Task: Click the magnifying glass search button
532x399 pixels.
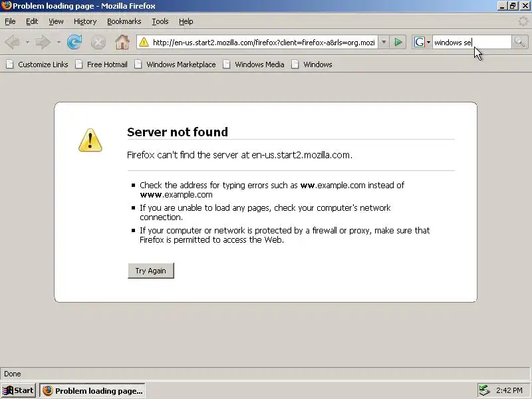Action: click(519, 42)
